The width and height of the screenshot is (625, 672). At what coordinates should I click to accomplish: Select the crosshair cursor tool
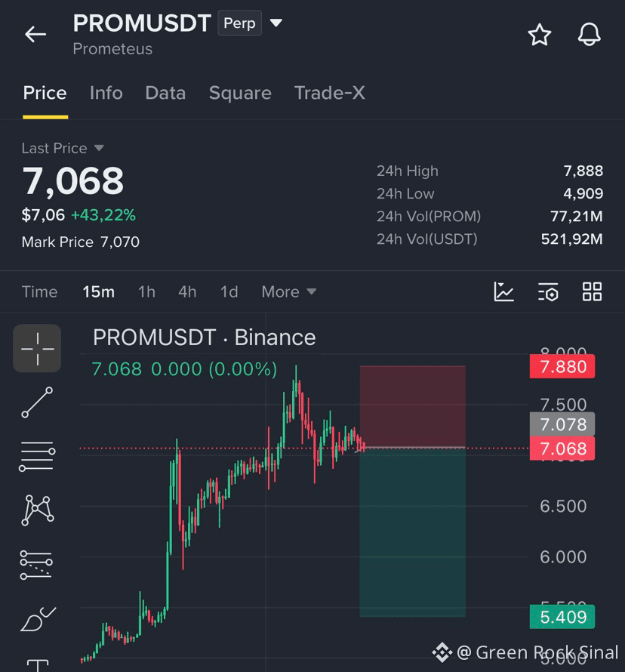(37, 348)
